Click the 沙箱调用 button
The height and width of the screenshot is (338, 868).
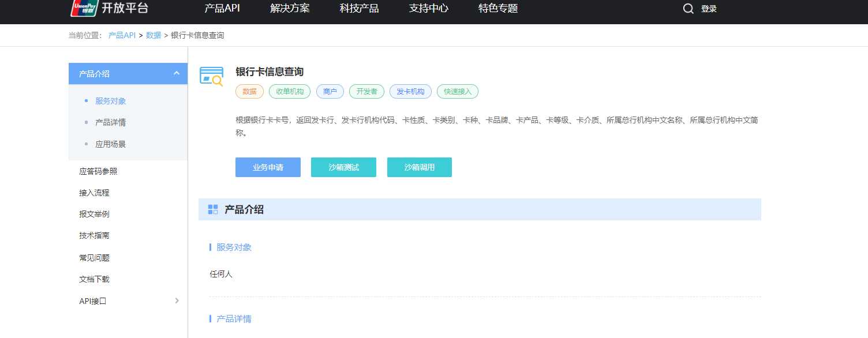tap(420, 167)
